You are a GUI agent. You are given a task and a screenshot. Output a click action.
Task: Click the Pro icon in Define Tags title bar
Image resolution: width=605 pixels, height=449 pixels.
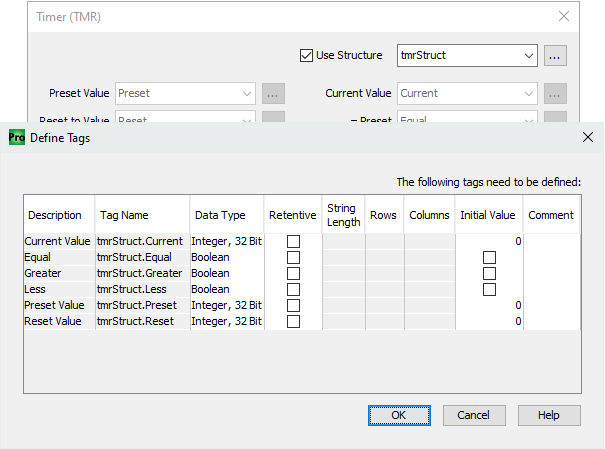pos(16,138)
